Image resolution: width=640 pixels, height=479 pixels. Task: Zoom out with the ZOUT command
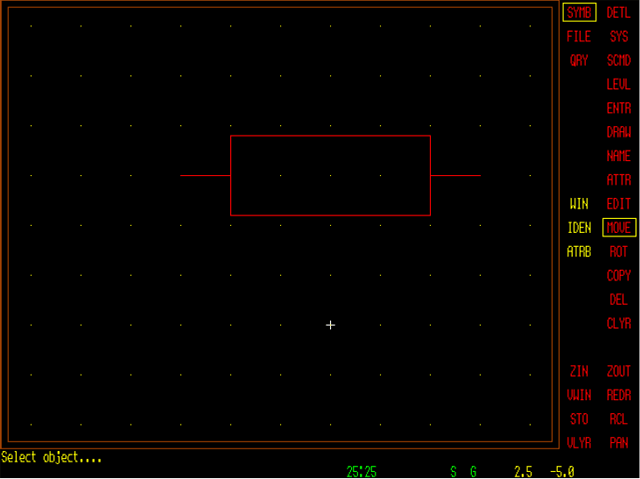click(619, 371)
